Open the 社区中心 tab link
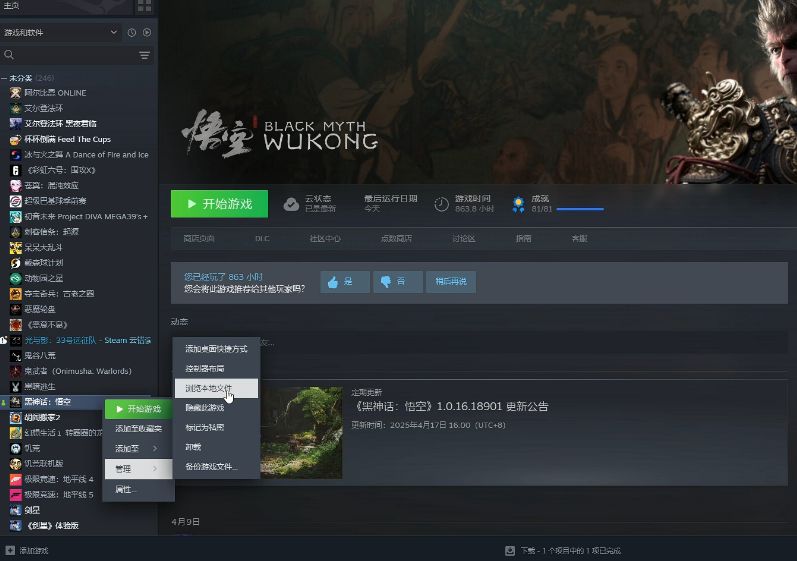The image size is (797, 561). click(325, 238)
